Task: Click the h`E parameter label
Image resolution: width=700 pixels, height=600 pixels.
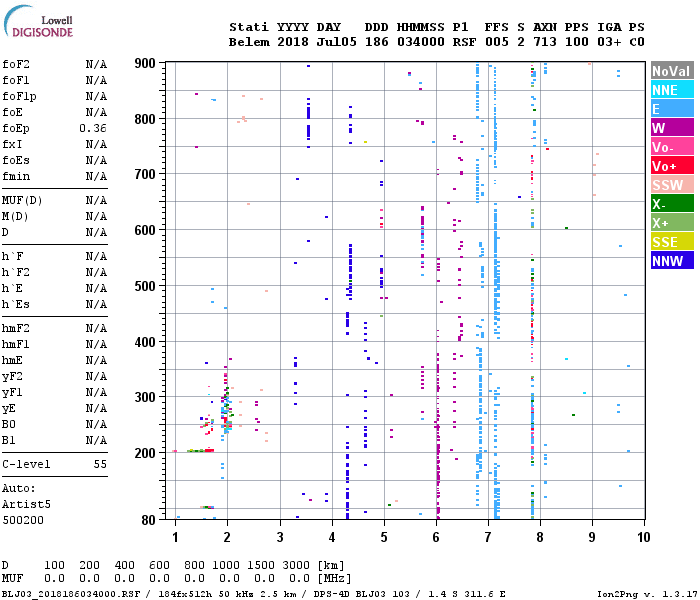Action: click(12, 288)
